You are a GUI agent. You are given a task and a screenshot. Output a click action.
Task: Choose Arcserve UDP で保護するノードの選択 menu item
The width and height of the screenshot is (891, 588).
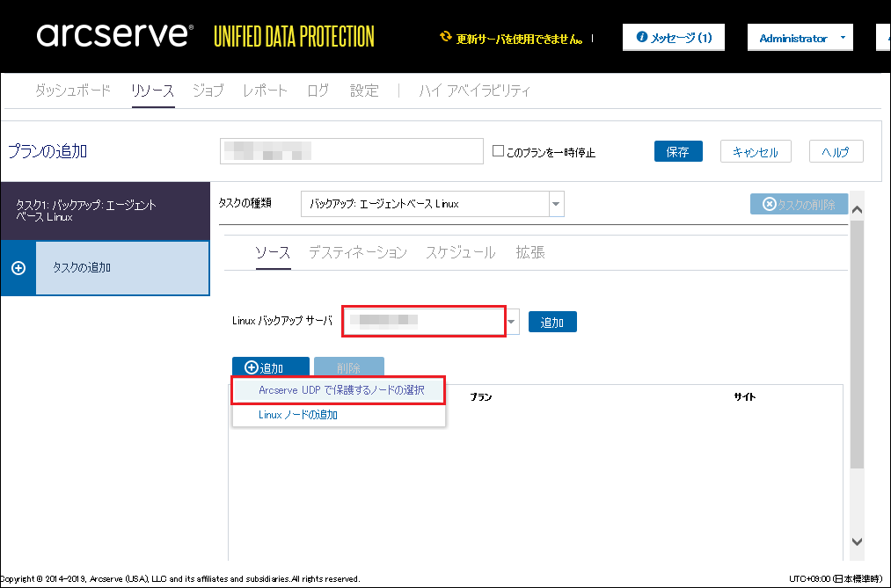(x=339, y=390)
